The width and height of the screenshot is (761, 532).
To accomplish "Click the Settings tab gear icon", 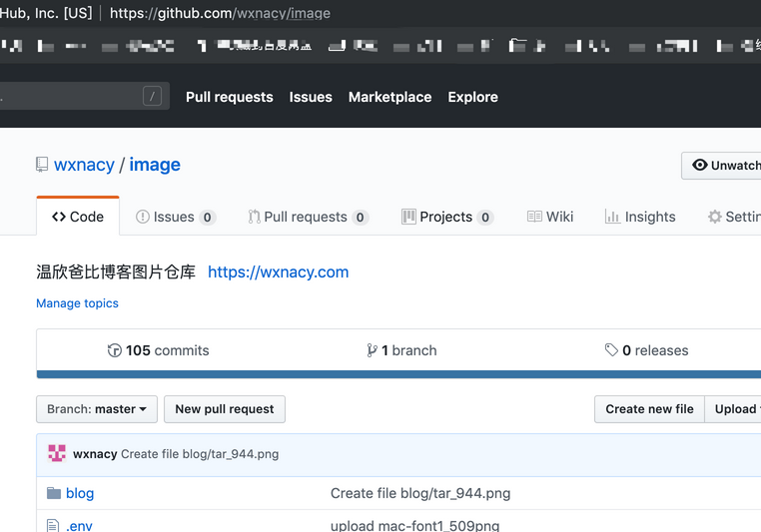I will point(714,217).
